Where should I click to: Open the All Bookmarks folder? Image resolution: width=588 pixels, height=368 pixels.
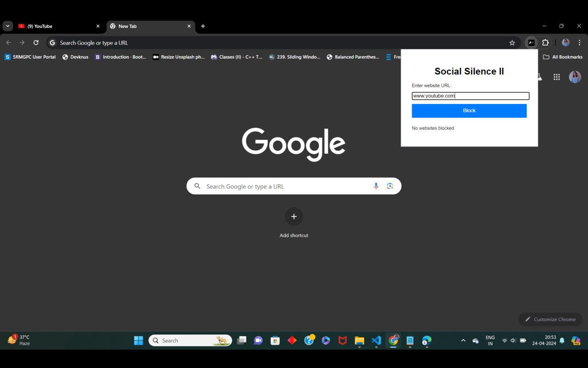click(563, 57)
